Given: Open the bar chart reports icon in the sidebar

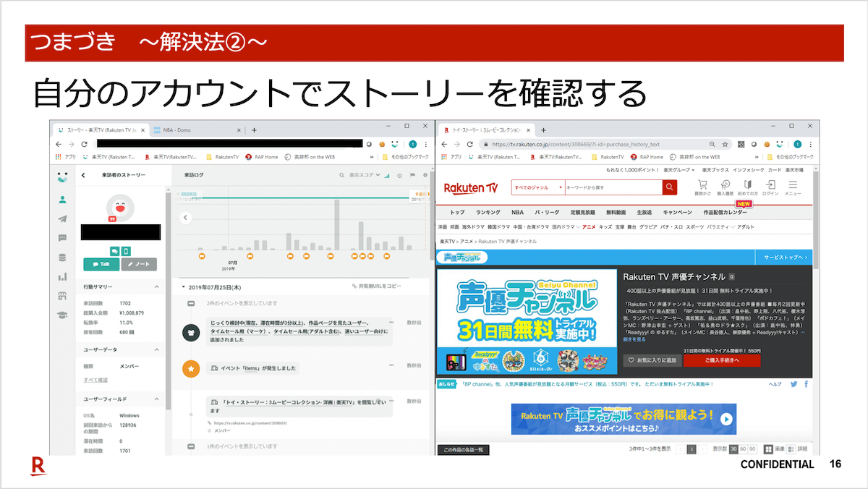Looking at the screenshot, I should pyautogui.click(x=63, y=276).
